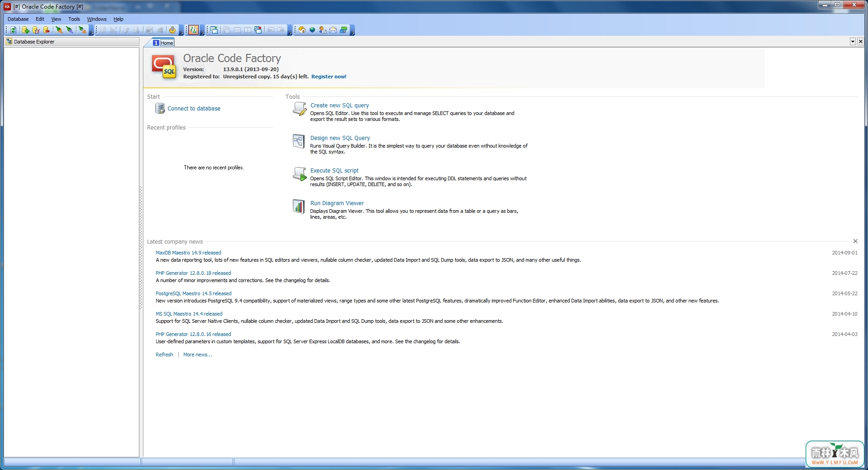This screenshot has width=868, height=470.
Task: Select the Home tab
Action: [163, 43]
